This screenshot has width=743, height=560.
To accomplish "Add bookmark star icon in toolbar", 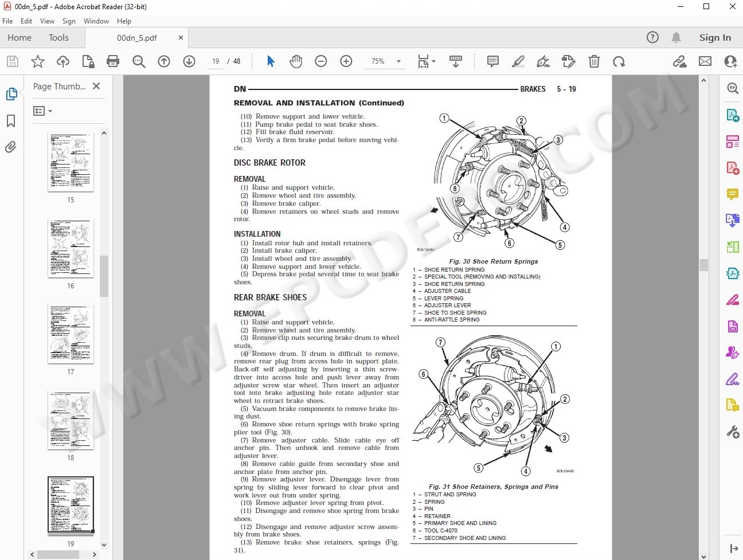I will click(38, 61).
